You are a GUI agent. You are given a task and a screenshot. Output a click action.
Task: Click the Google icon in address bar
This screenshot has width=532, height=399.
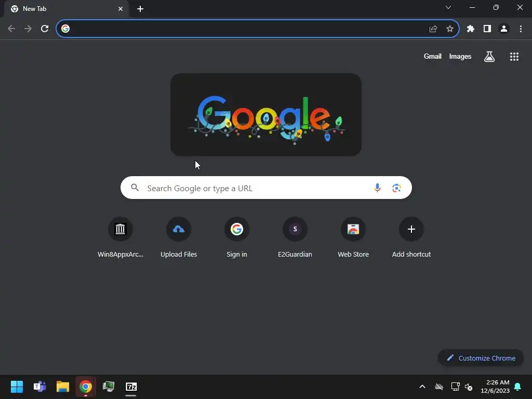[65, 29]
